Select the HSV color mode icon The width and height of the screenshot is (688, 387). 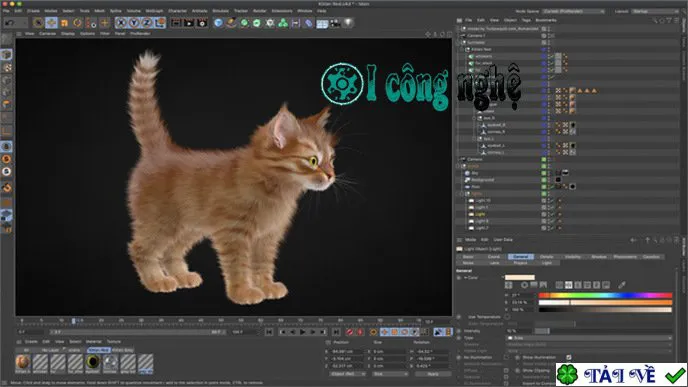click(x=569, y=285)
